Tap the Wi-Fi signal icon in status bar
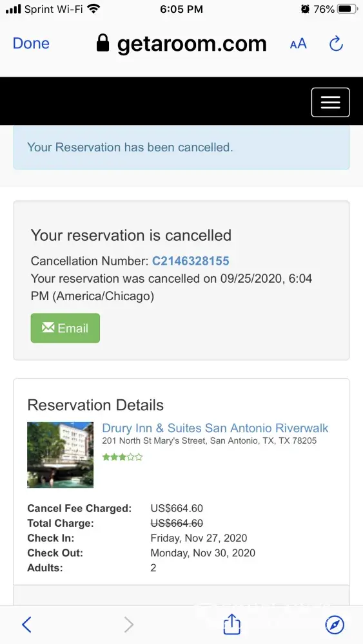Viewport: 363px width, 644px height. coord(94,8)
